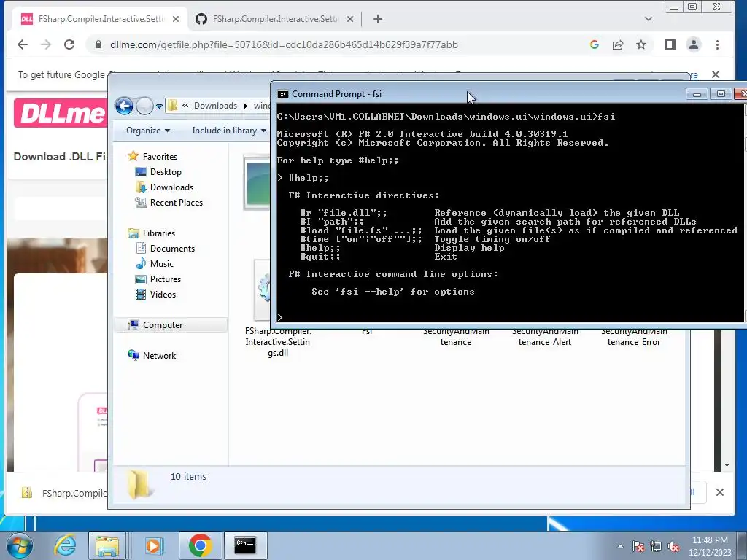
Task: Go back in Chrome browser
Action: point(23,44)
